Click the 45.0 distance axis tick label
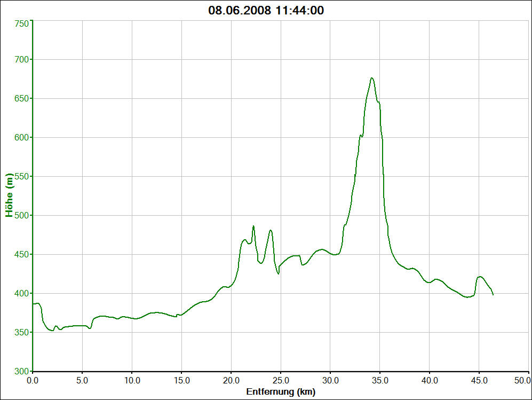Image resolution: width=532 pixels, height=400 pixels. 479,381
